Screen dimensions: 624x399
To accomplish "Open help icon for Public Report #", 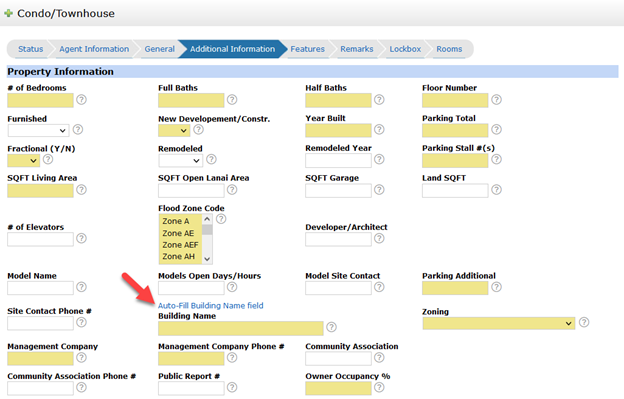I will pyautogui.click(x=232, y=387).
